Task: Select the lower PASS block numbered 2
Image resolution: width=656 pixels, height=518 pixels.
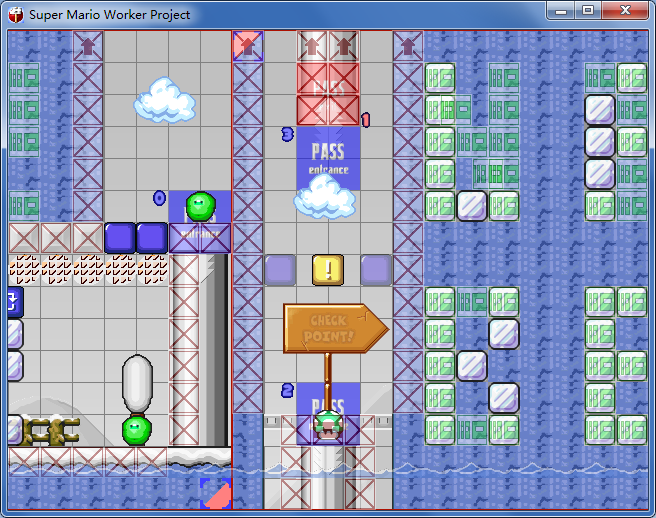Action: pos(328,413)
